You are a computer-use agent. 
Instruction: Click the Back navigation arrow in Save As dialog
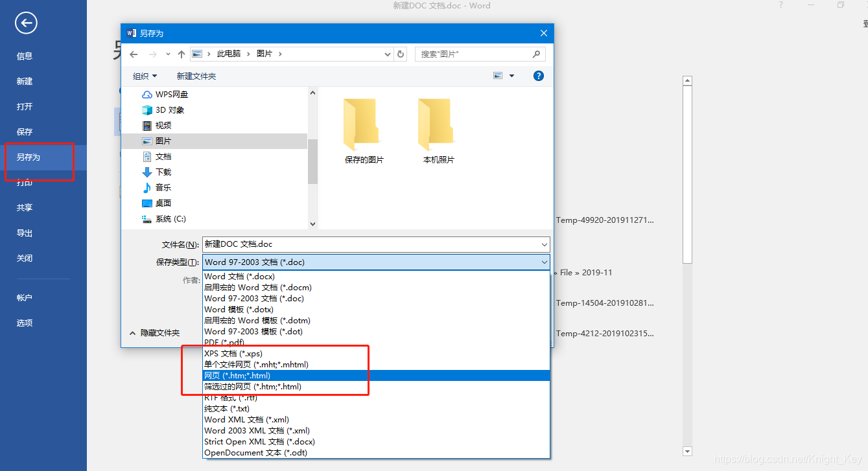coord(134,54)
